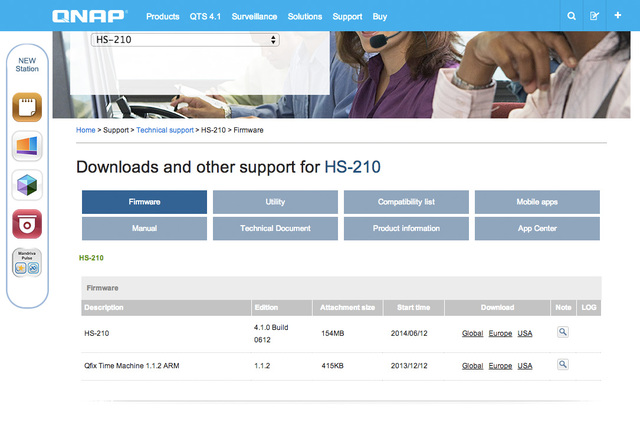This screenshot has width=640, height=426.
Task: Open the App Center tab
Action: (x=537, y=229)
